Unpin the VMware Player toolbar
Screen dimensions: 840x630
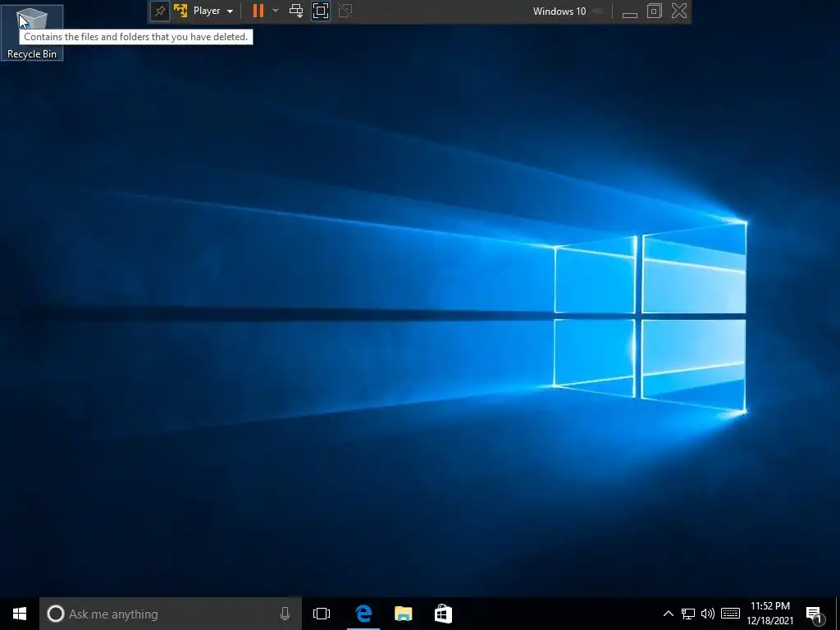click(160, 11)
